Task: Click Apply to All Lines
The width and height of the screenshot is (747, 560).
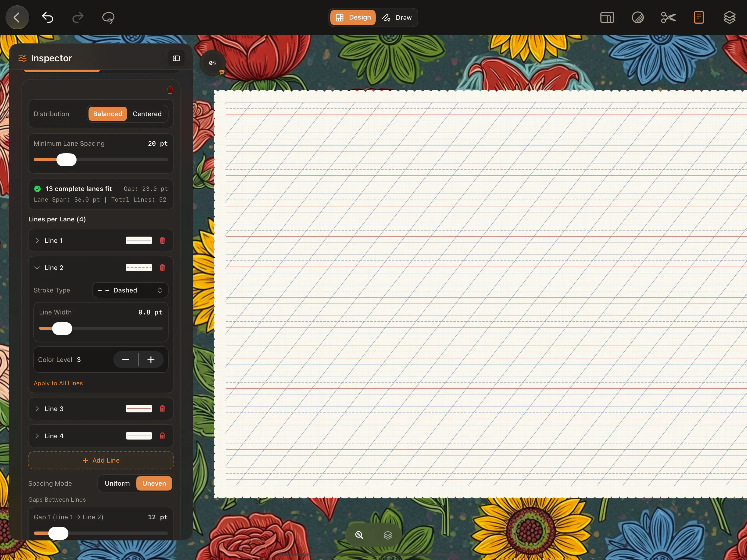Action: coord(58,383)
